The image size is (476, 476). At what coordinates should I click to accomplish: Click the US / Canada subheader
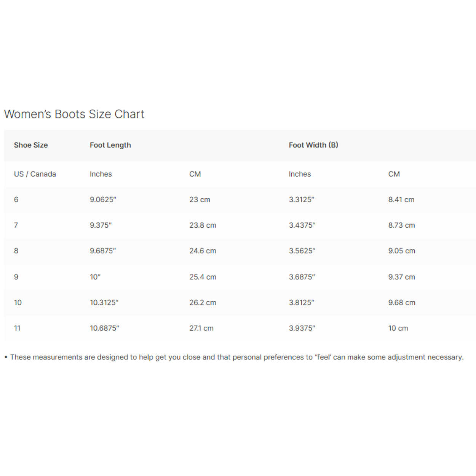[x=35, y=174]
